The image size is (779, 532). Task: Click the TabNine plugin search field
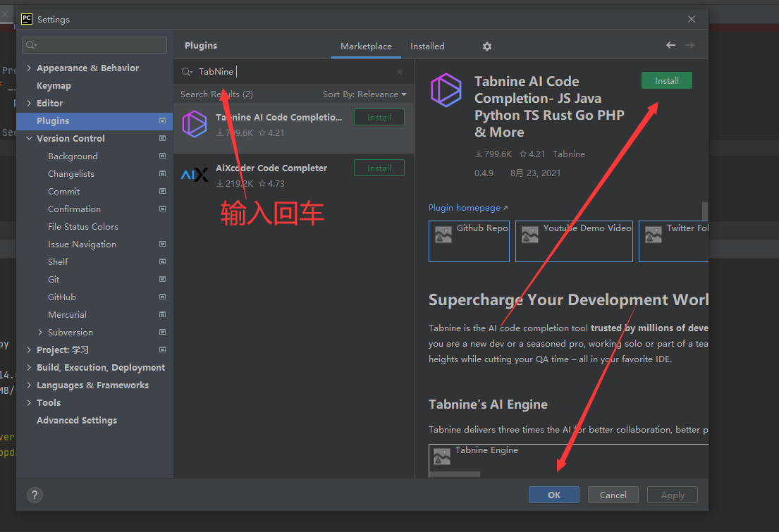coord(293,72)
